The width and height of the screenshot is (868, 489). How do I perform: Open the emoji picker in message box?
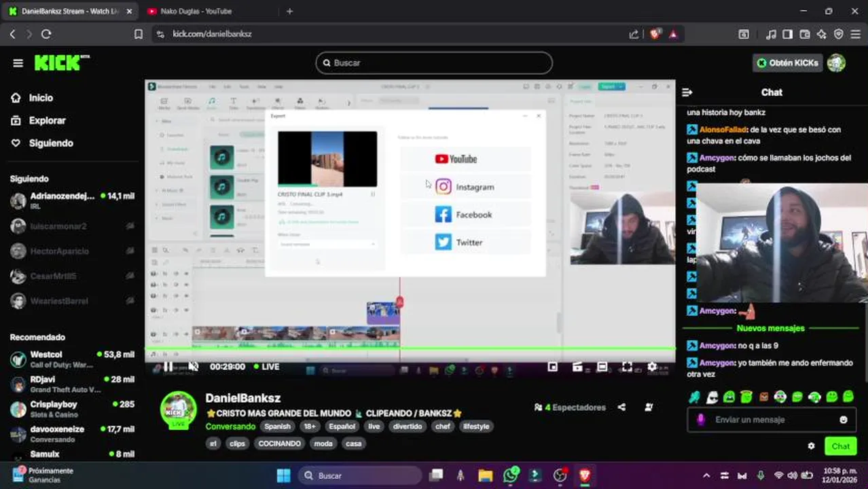coord(844,420)
